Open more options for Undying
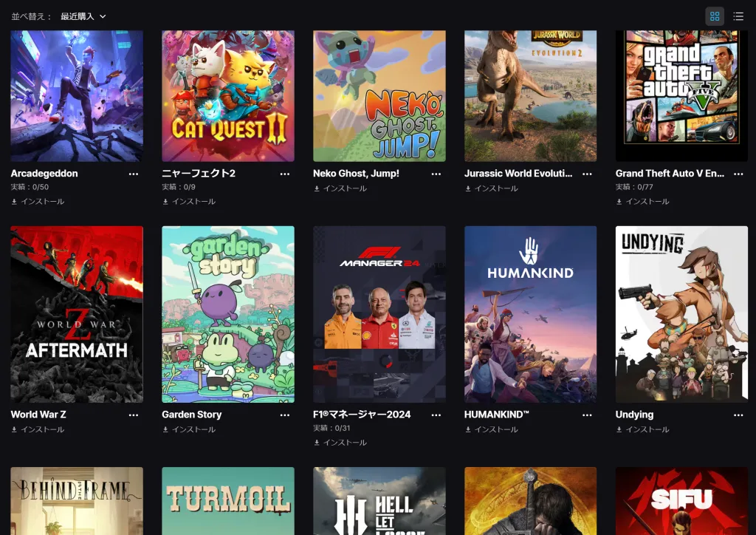756x535 pixels. 738,415
